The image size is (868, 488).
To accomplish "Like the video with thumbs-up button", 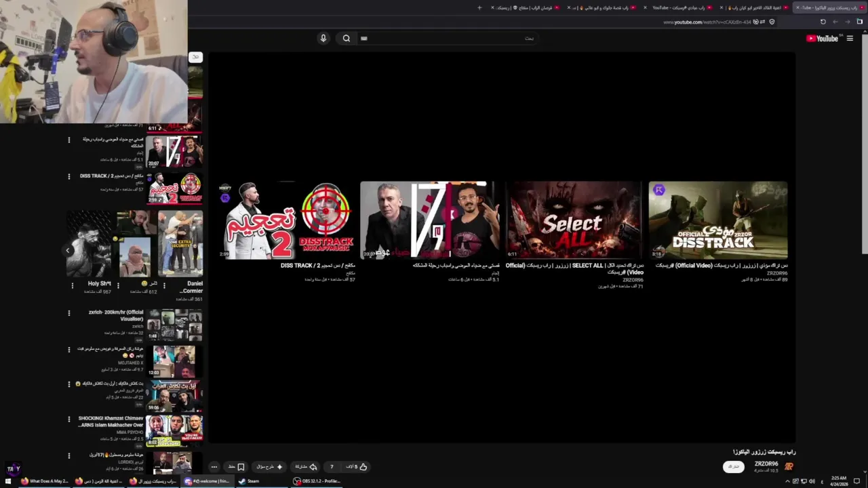I will pos(357,466).
